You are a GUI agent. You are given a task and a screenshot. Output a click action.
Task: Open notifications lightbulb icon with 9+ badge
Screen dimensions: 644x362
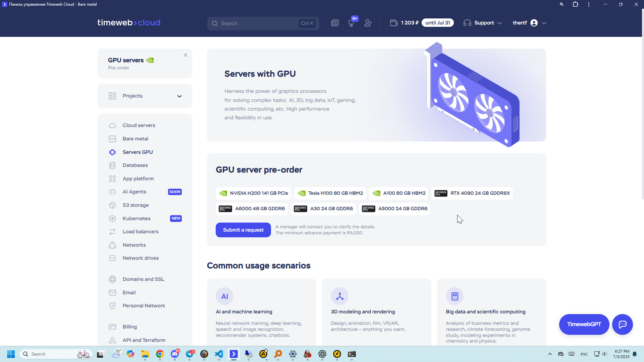coord(351,23)
